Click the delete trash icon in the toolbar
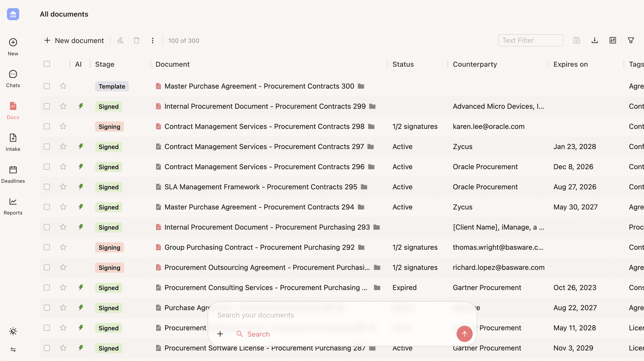The width and height of the screenshot is (644, 361). tap(136, 40)
